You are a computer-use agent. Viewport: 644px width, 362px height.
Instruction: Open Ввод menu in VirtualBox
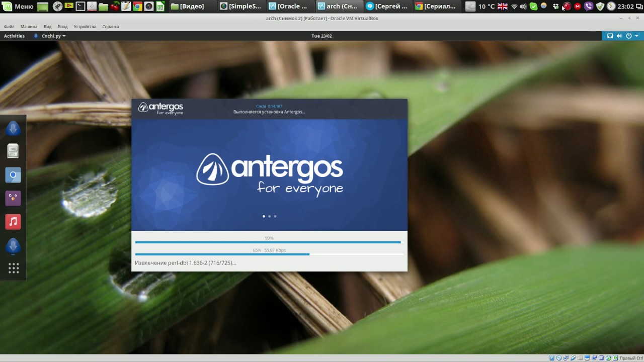(62, 26)
